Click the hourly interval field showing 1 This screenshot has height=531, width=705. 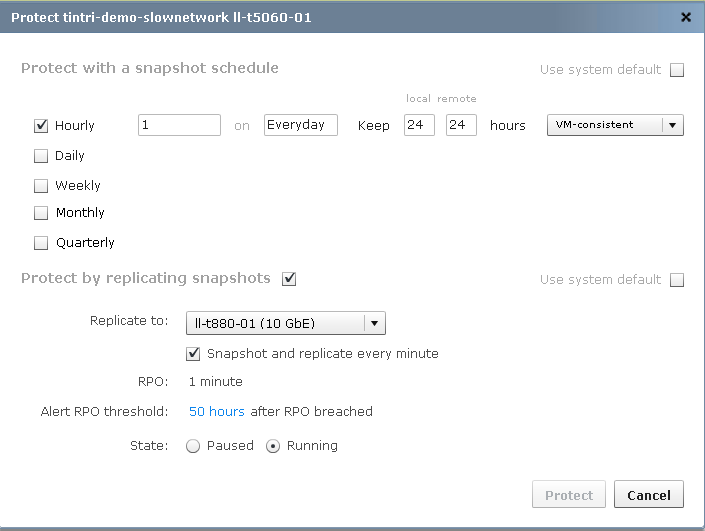click(179, 125)
